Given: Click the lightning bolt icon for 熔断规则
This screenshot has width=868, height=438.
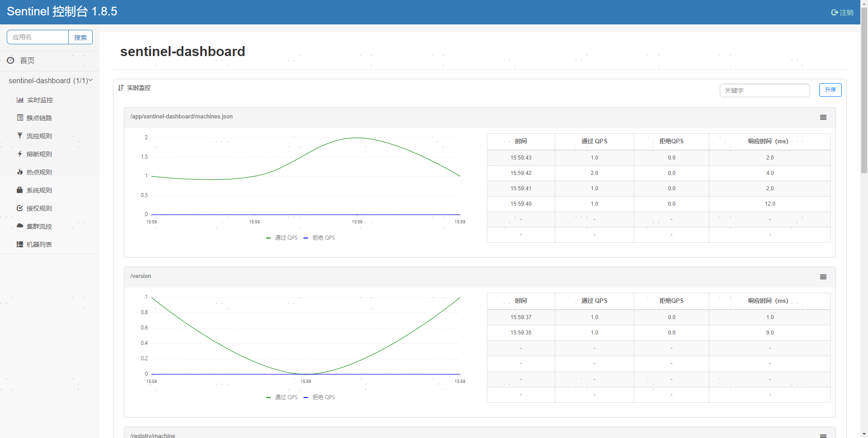Looking at the screenshot, I should (x=20, y=154).
